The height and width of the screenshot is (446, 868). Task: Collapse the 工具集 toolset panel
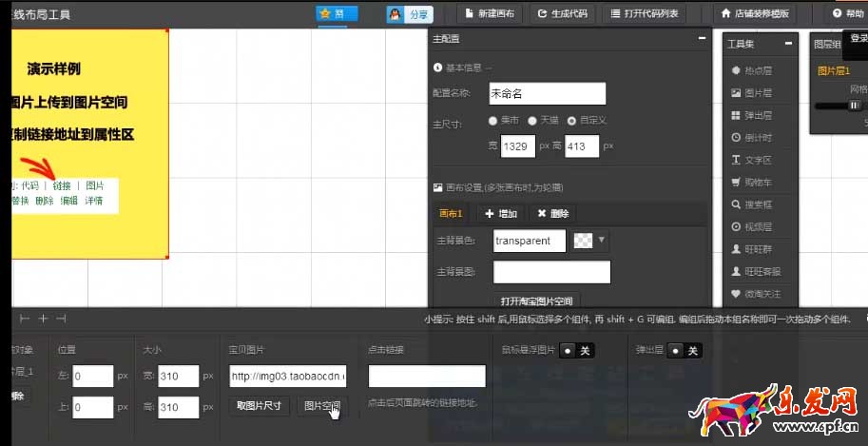tap(789, 44)
